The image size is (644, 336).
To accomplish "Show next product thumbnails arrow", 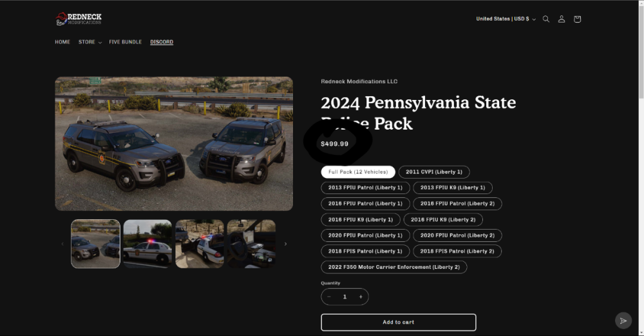I will click(285, 244).
